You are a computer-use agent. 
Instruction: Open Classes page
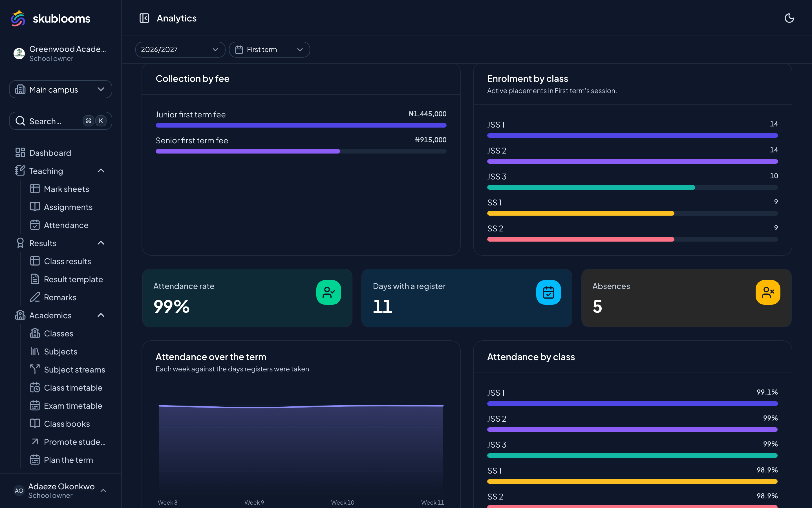pos(58,333)
